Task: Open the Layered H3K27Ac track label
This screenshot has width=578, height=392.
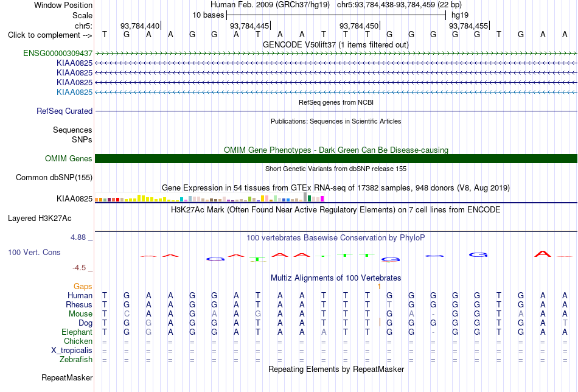Action: (40, 219)
